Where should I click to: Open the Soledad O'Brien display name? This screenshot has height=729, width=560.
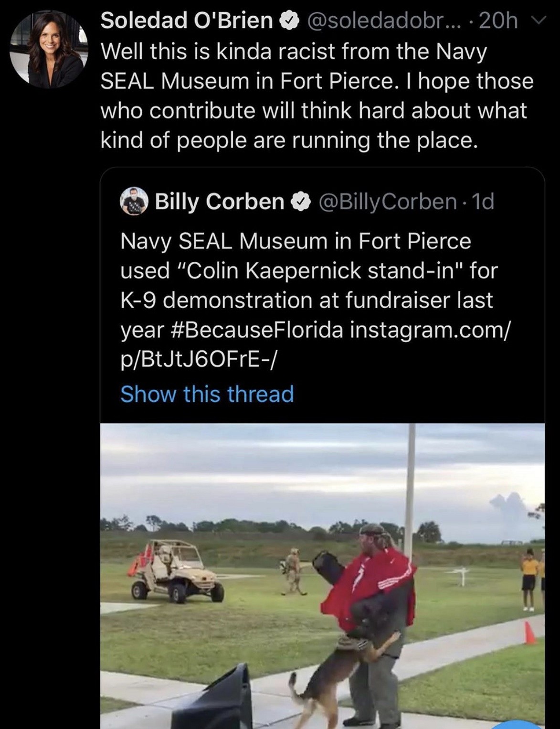[187, 21]
